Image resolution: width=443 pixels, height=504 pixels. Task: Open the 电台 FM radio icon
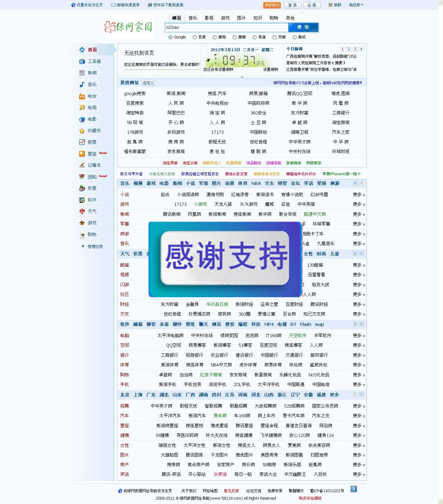[x=82, y=96]
